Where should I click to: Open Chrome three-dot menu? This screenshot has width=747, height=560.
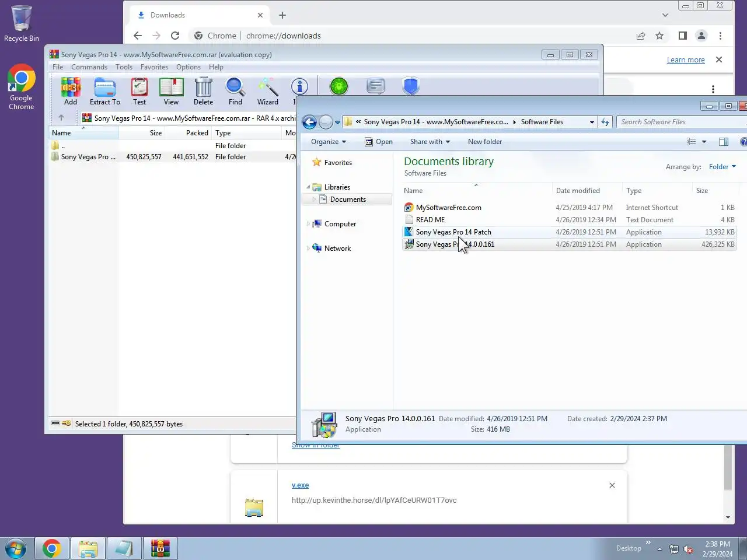point(720,36)
